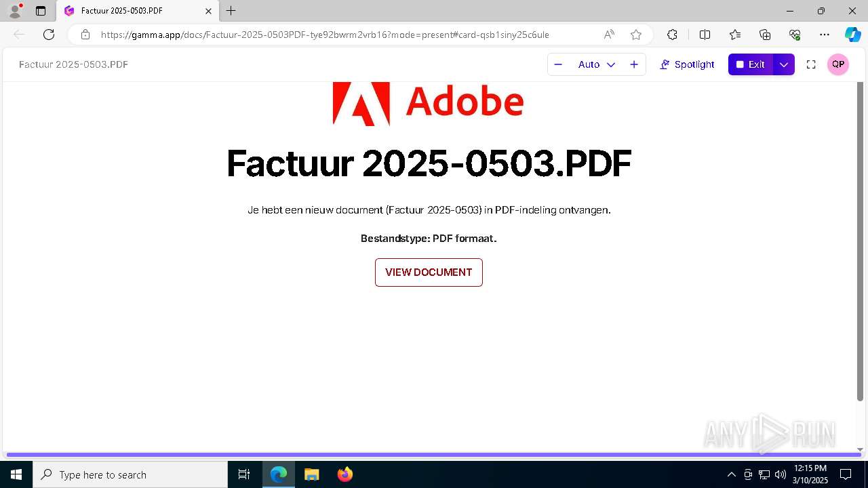Screen dimensions: 868x488
Task: Open Browser essentials heart icon
Action: tap(795, 35)
